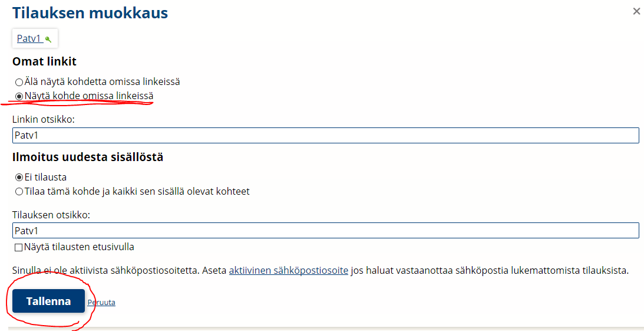644x331 pixels.
Task: Open the 'aktiivinen sähköpostiosoite' link
Action: pyautogui.click(x=288, y=271)
